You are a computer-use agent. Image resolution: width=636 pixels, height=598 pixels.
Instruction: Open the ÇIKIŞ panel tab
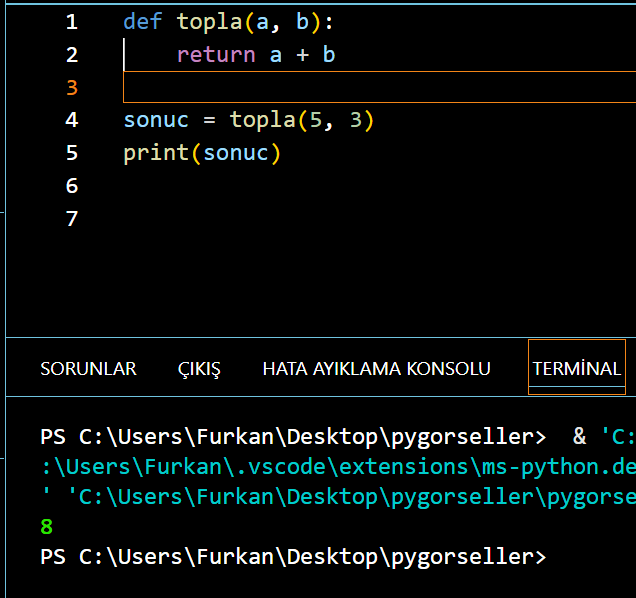pos(199,369)
